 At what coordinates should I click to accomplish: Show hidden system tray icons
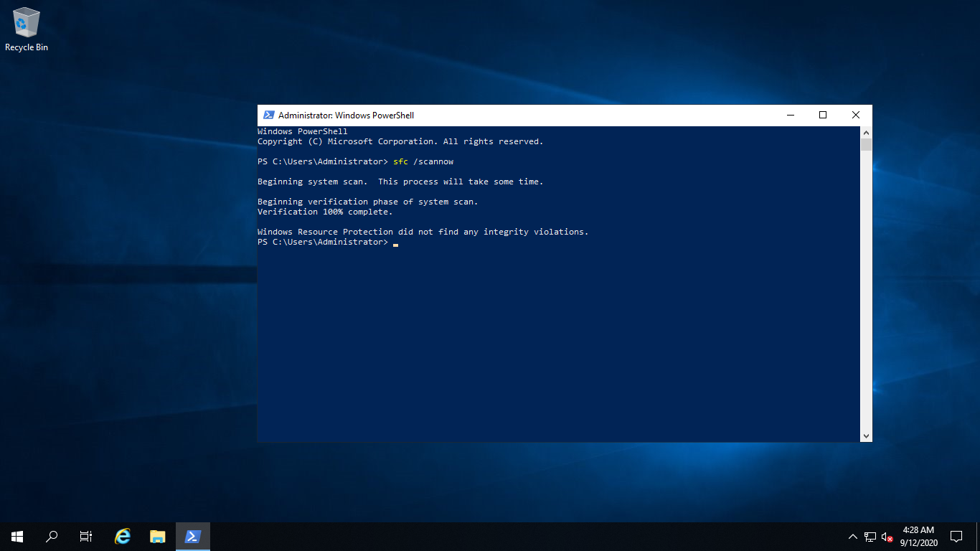(x=853, y=537)
